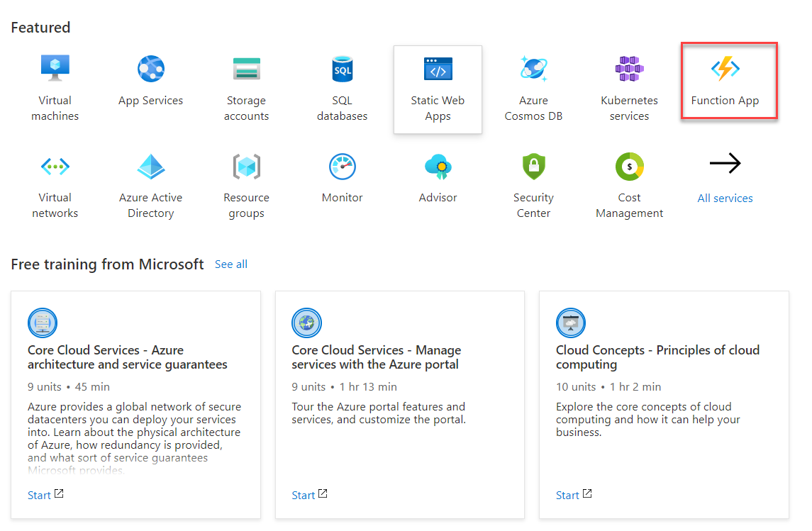Click the All services arrow icon

click(725, 164)
